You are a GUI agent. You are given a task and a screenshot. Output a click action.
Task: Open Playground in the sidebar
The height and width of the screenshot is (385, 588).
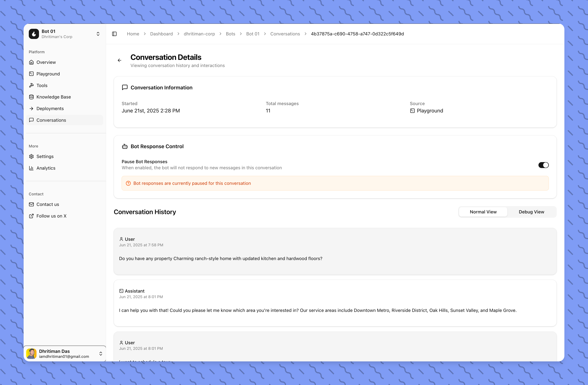pyautogui.click(x=65, y=74)
